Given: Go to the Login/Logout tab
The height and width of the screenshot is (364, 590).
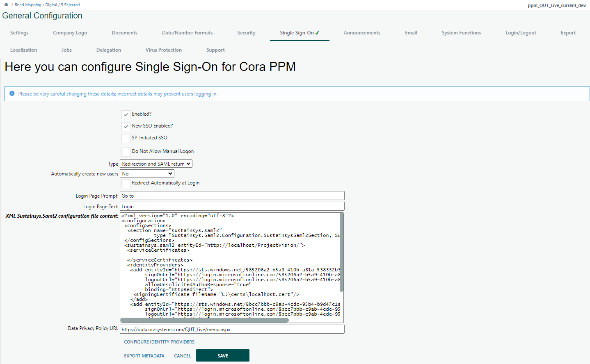Looking at the screenshot, I should click(x=521, y=33).
